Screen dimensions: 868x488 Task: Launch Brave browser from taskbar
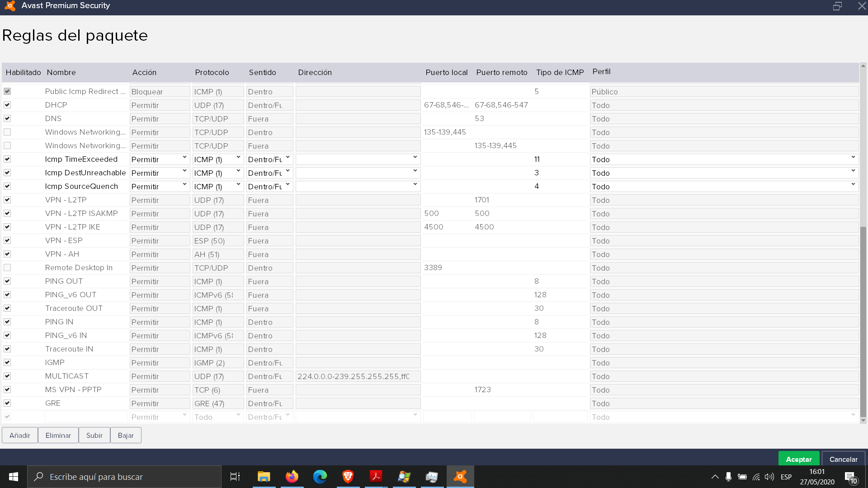348,477
